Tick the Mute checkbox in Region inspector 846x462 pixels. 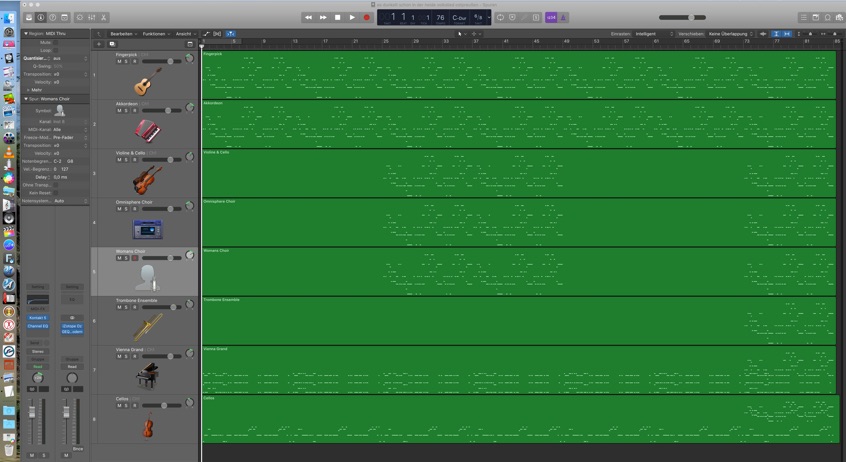coord(56,42)
